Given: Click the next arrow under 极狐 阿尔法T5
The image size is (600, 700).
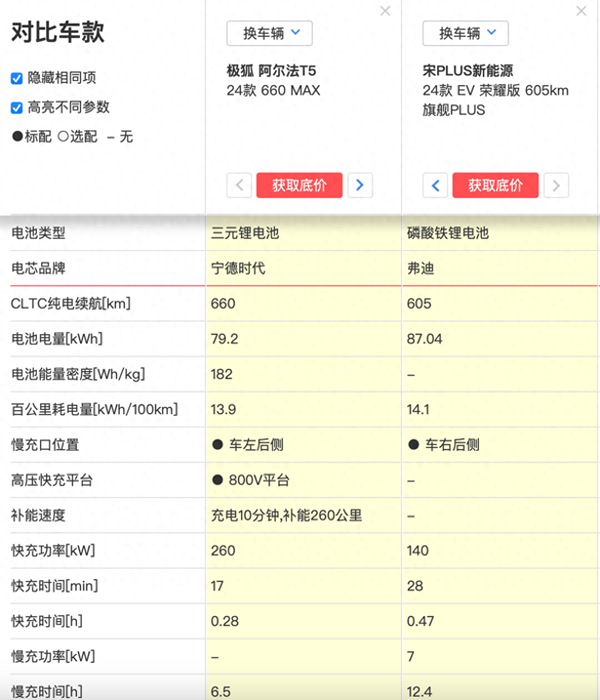Looking at the screenshot, I should tap(360, 185).
